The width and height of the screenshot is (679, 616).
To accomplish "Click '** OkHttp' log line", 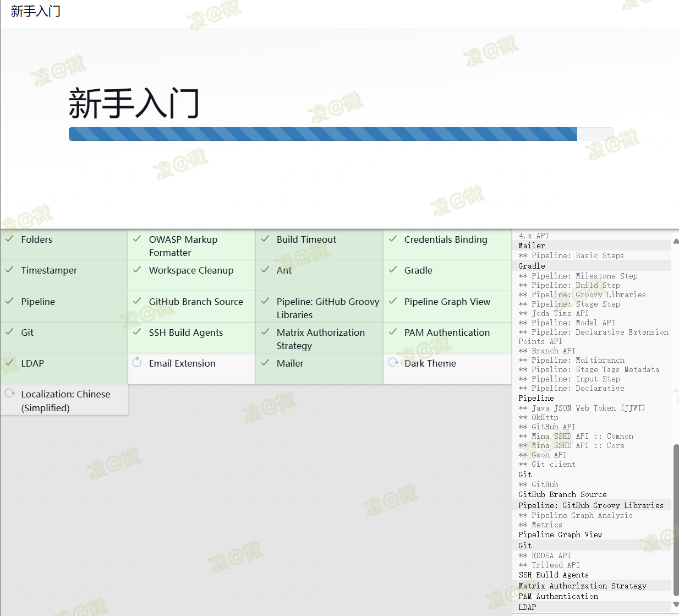I will point(538,417).
